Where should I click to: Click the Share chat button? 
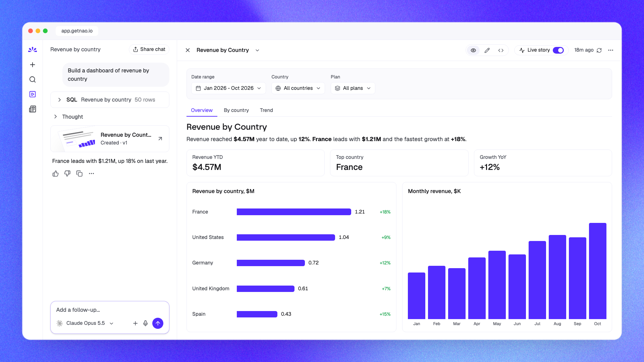click(x=149, y=50)
